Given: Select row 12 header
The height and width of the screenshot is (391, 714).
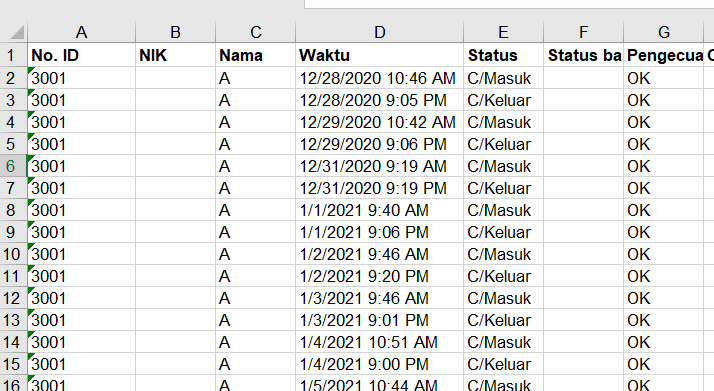Looking at the screenshot, I should [x=13, y=298].
